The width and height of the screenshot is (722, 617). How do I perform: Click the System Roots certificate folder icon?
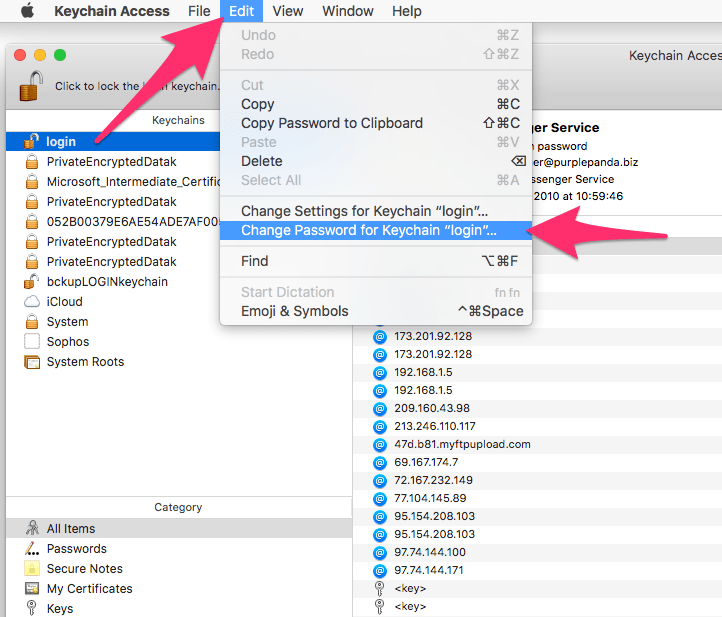(x=32, y=362)
